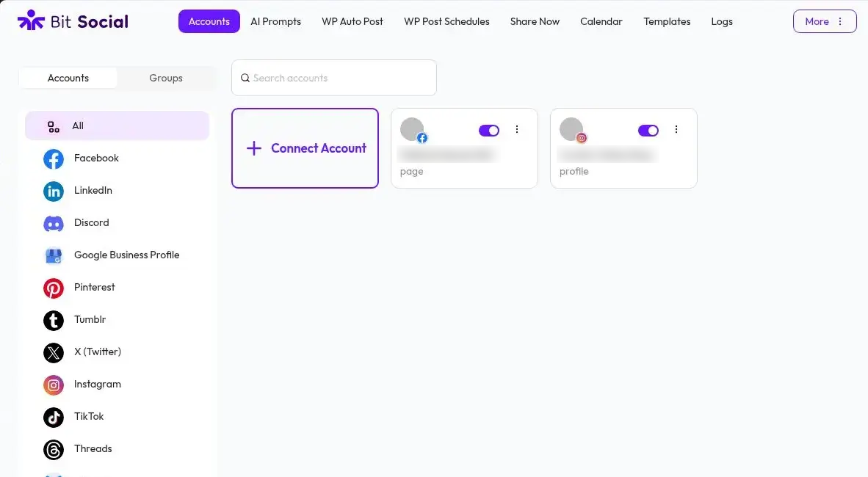Focus the Search accounts field

coord(334,78)
